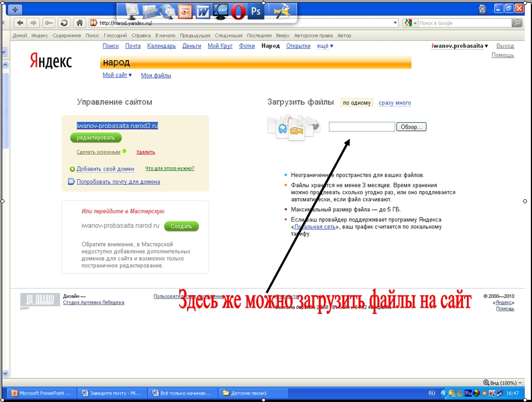Click the iwanov-probasaita.narod2.ru site address
532x402 pixels.
(117, 126)
